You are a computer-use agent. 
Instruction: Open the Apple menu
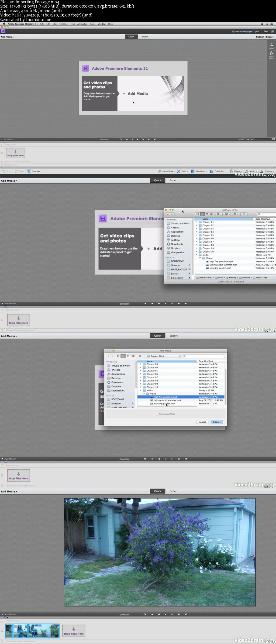pyautogui.click(x=4, y=24)
